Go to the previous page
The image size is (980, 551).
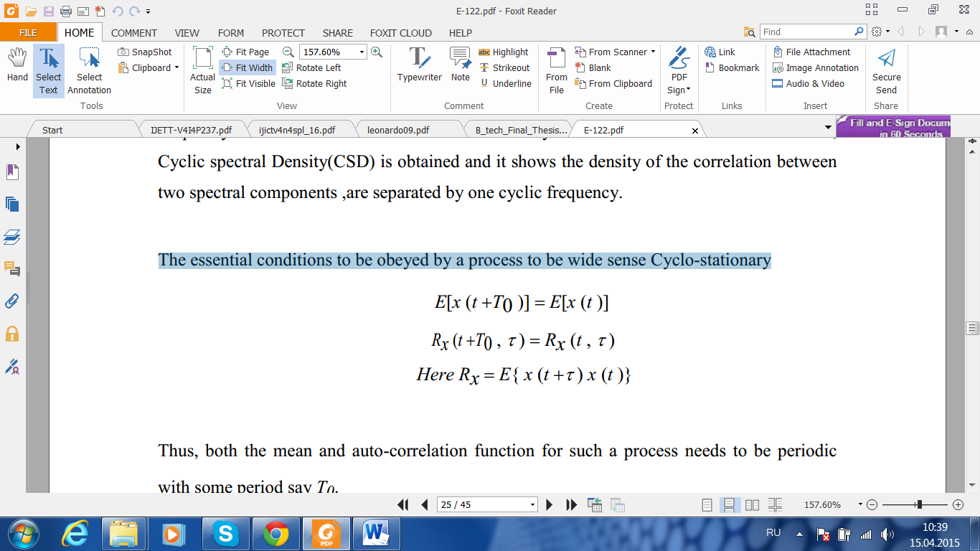425,504
